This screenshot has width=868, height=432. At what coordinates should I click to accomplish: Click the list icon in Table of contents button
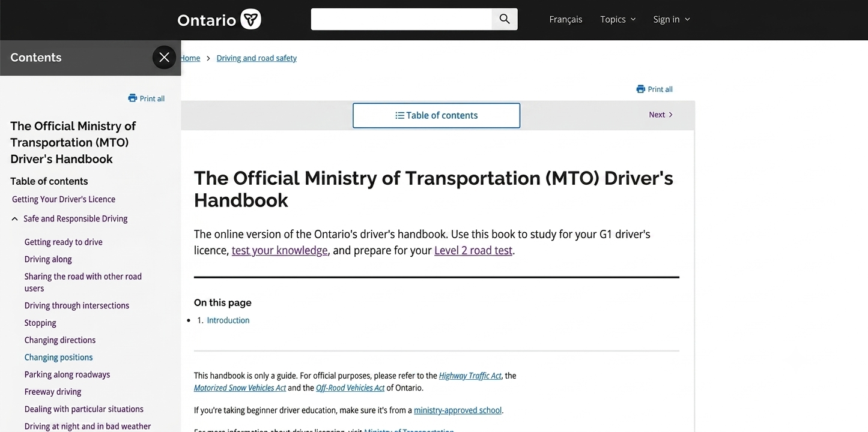tap(399, 115)
